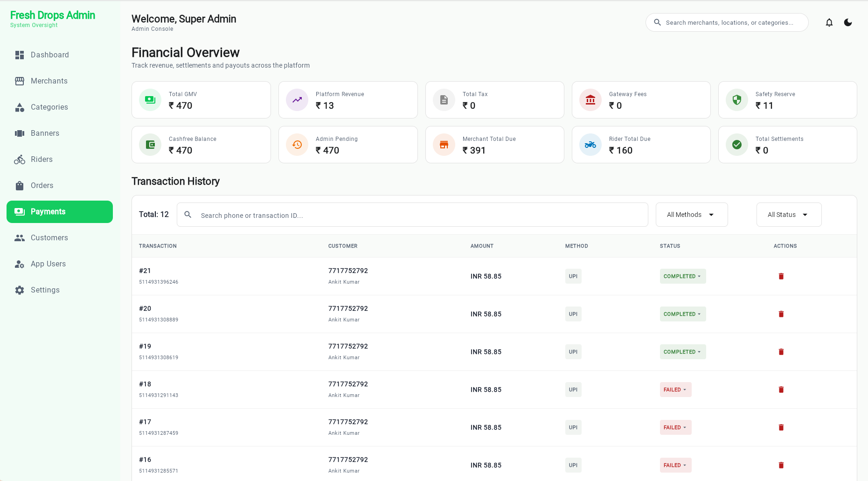The width and height of the screenshot is (868, 481).
Task: Delete transaction #19 with trash icon
Action: (x=781, y=352)
